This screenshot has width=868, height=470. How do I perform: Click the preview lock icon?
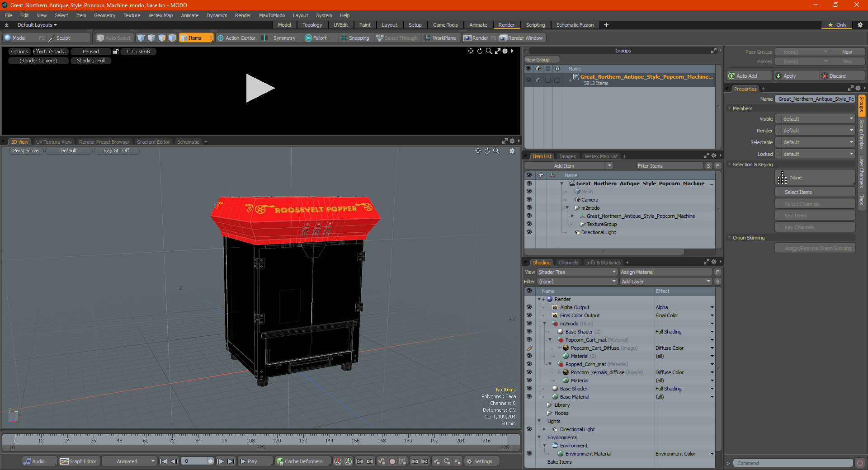(x=116, y=52)
